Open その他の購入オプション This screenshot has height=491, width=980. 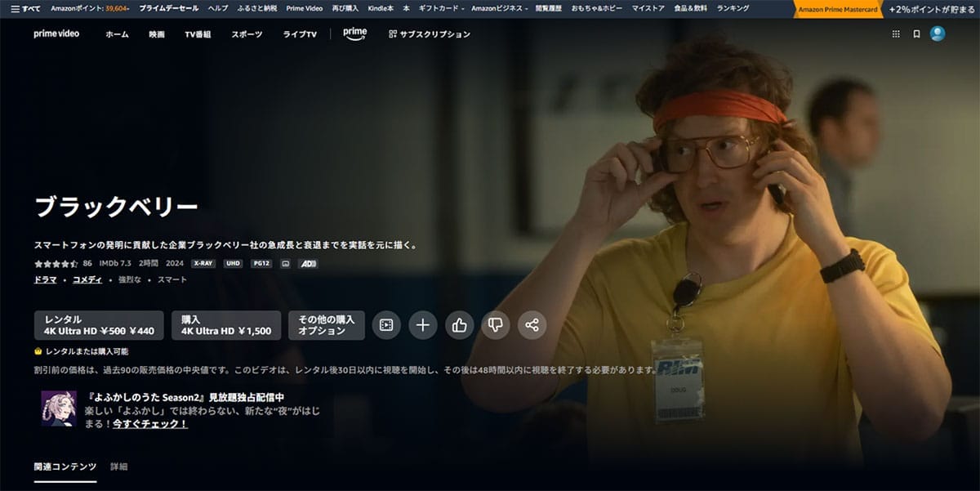327,325
